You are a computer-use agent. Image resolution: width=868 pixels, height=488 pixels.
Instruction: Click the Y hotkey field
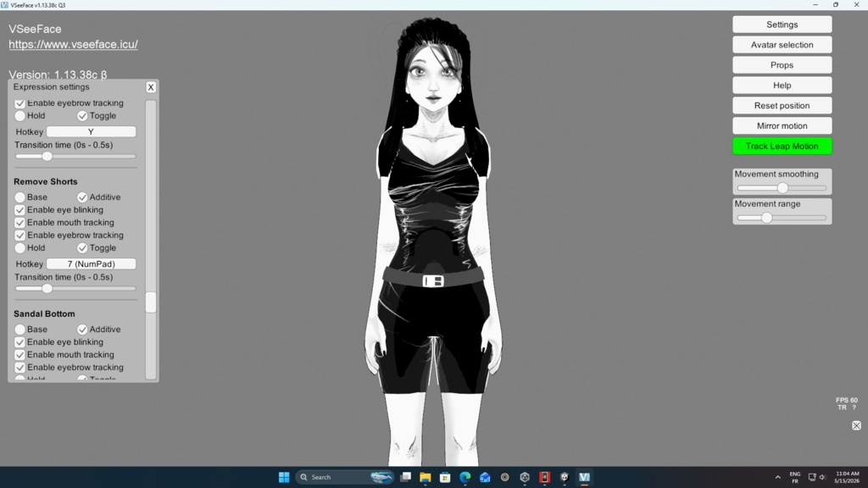pos(91,131)
